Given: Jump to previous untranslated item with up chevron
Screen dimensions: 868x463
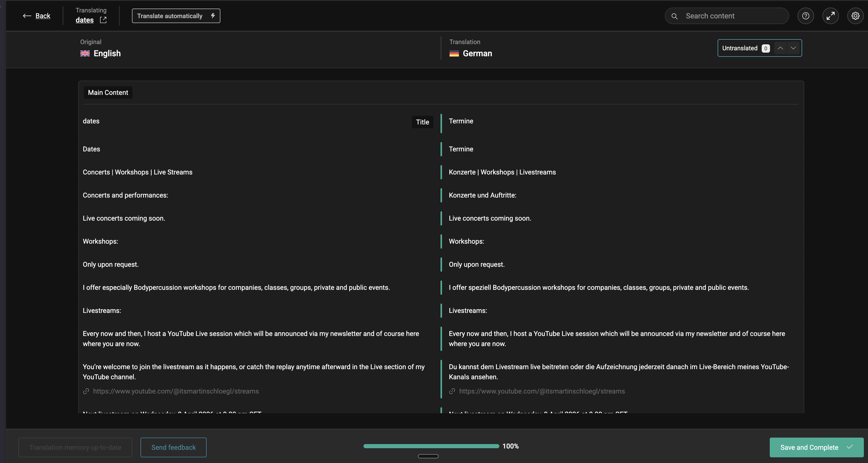Looking at the screenshot, I should click(780, 48).
